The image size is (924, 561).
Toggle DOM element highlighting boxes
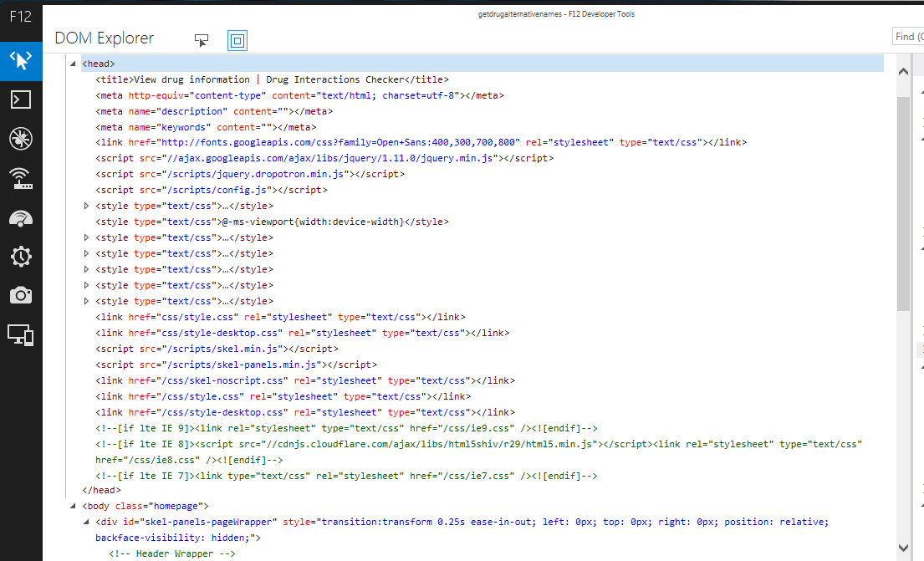pos(237,41)
